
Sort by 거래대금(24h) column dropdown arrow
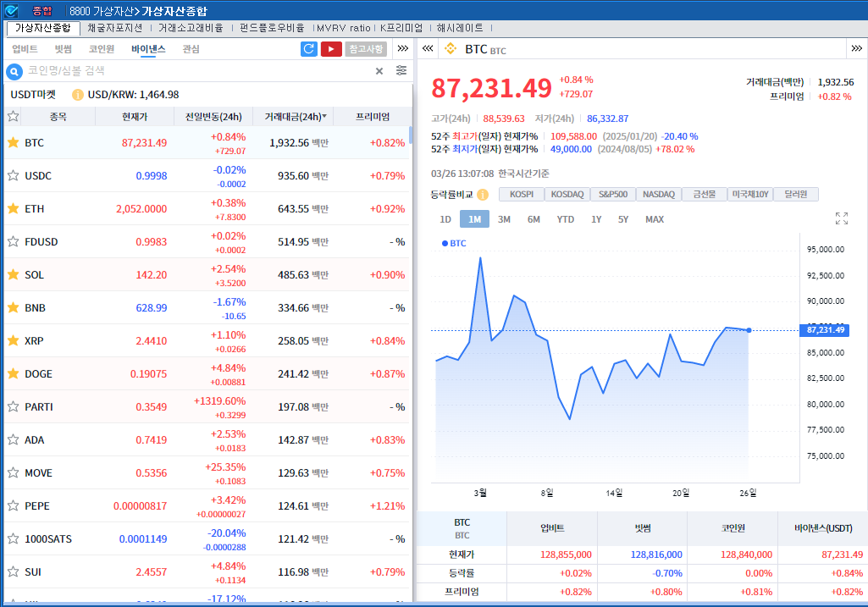324,117
